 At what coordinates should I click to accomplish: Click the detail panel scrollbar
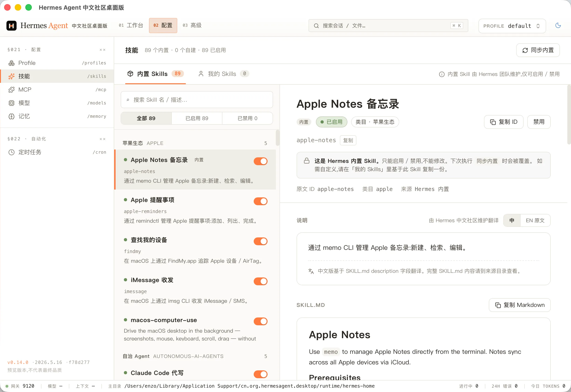pos(569,115)
